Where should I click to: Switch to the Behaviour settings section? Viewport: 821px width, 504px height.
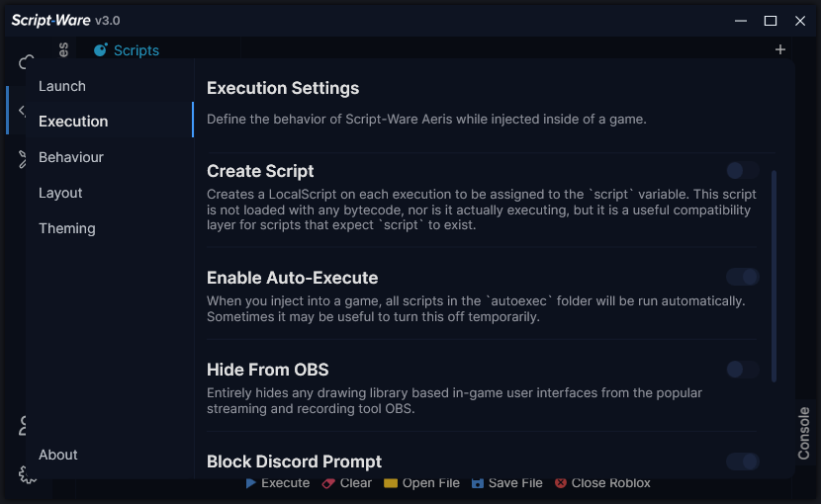coord(71,157)
